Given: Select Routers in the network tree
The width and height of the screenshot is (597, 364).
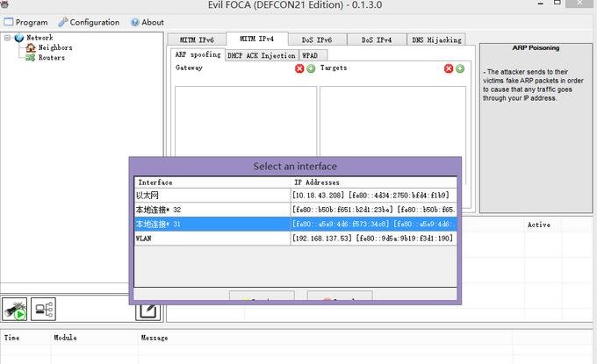Looking at the screenshot, I should click(52, 57).
